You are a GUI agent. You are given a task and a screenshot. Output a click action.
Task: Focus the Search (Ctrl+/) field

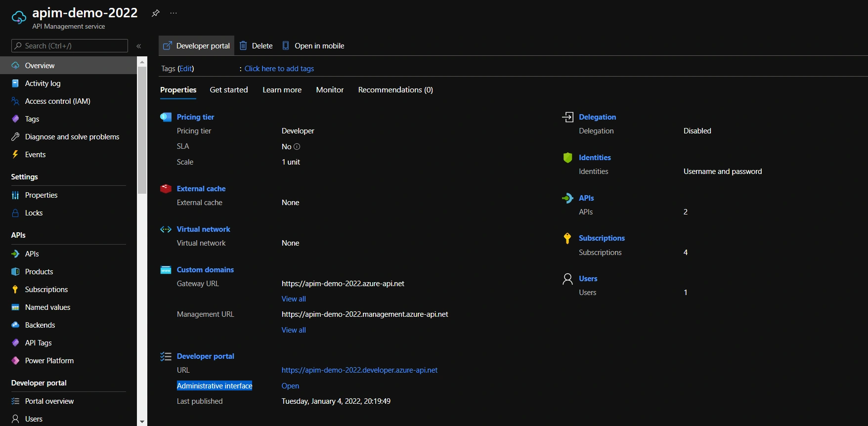click(70, 46)
